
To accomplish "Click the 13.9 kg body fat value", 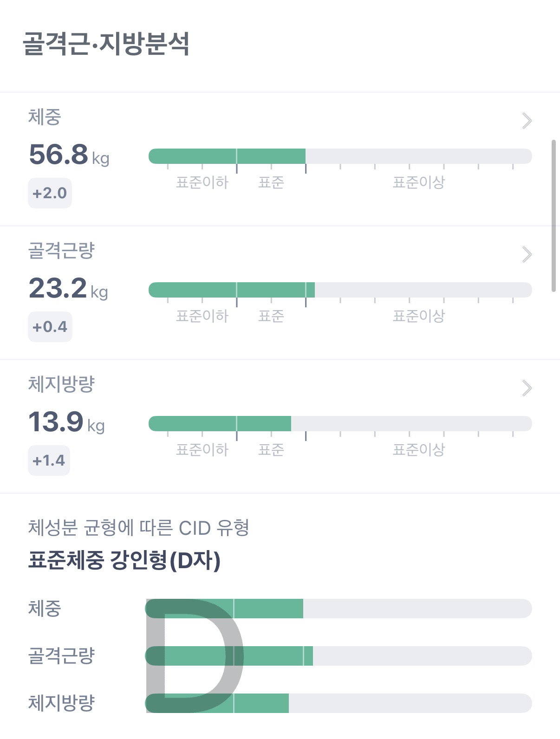I will pos(66,421).
